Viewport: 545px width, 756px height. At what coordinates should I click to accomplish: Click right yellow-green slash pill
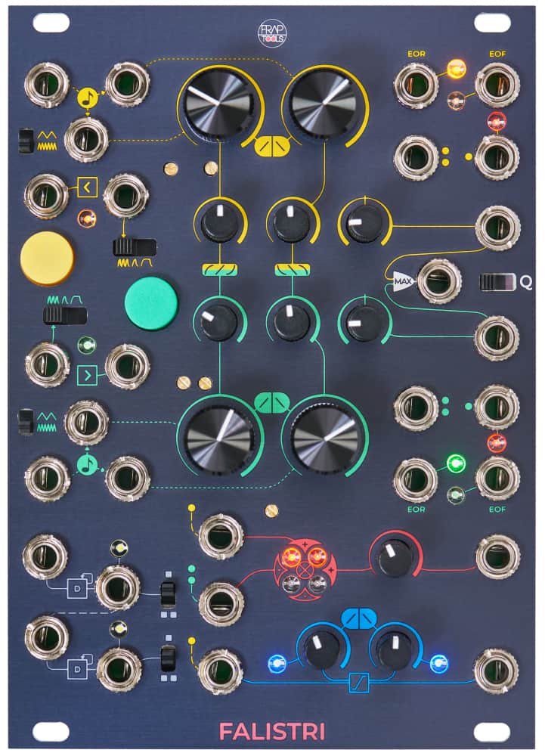click(293, 270)
